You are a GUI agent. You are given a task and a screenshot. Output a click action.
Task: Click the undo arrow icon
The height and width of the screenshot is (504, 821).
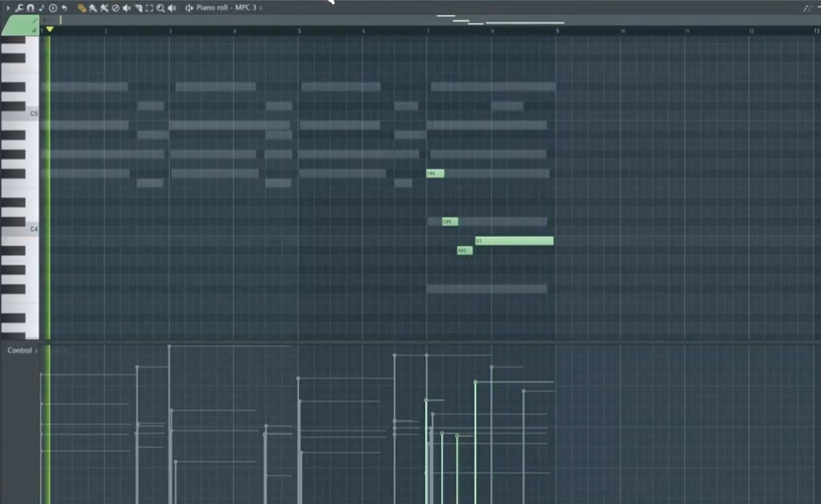(x=64, y=8)
